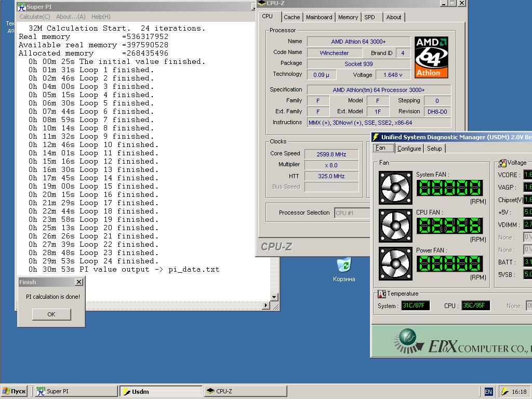Click the Package Socket 939 field
The height and width of the screenshot is (399, 532).
358,64
